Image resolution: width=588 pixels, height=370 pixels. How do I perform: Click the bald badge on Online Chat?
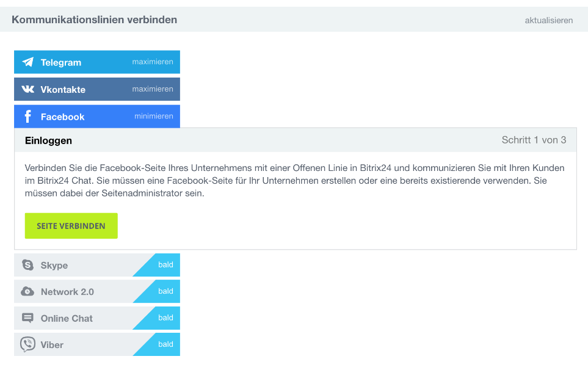[x=165, y=317]
